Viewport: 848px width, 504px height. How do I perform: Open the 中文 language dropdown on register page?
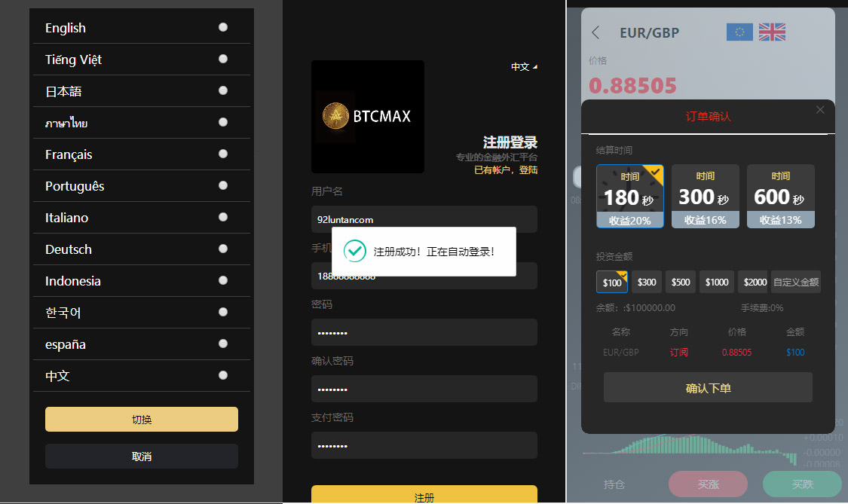point(524,66)
